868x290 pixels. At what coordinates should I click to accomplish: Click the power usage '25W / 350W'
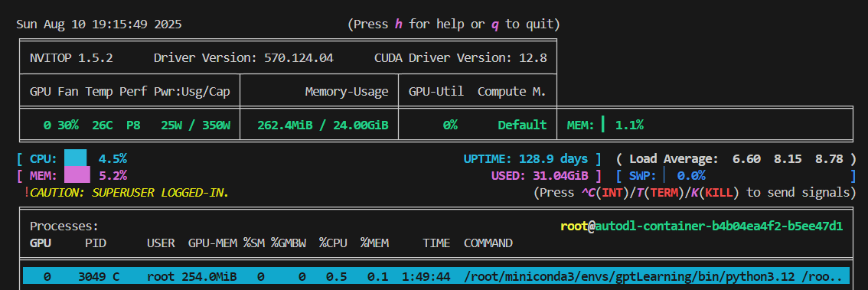(x=195, y=125)
